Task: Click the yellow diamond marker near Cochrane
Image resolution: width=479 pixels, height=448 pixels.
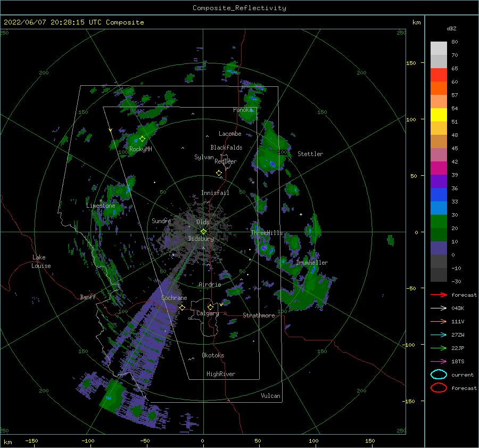Action: click(x=182, y=307)
